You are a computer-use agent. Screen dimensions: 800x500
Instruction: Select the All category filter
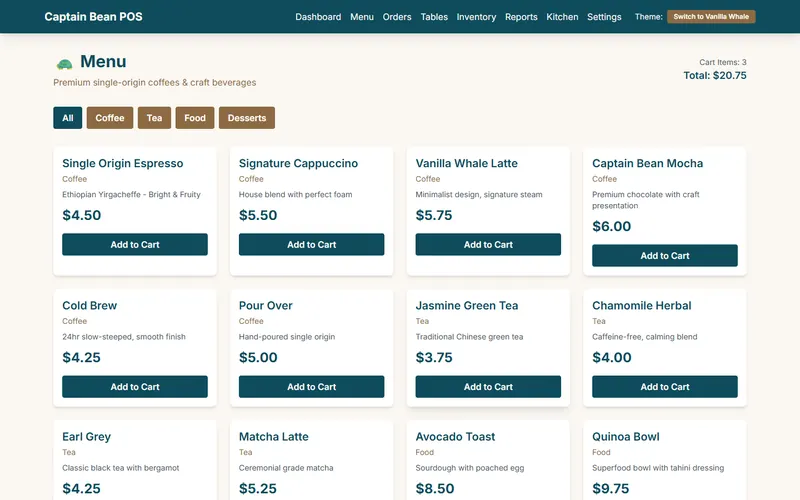(67, 118)
